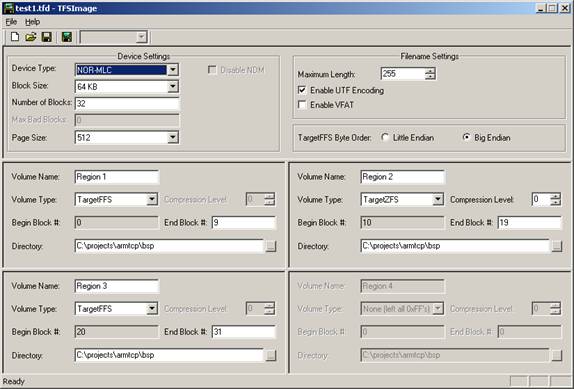
Task: Open Region 2 Volume Type dropdown
Action: pyautogui.click(x=438, y=199)
